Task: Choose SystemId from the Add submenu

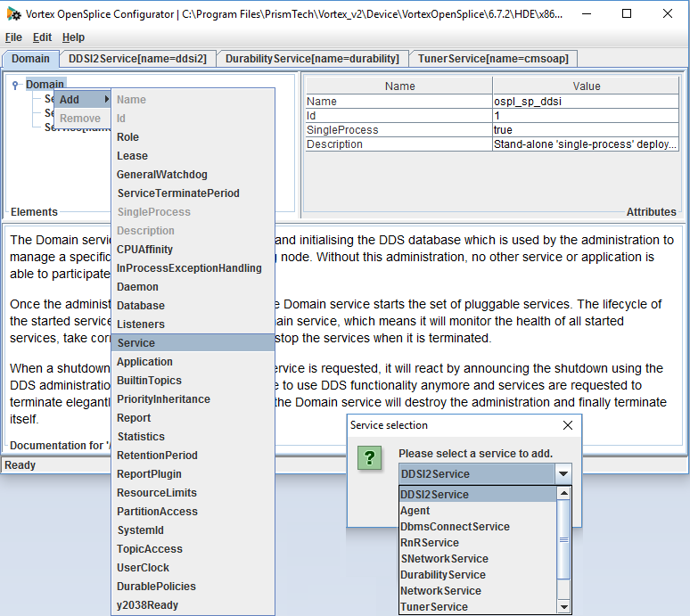Action: coord(193,530)
